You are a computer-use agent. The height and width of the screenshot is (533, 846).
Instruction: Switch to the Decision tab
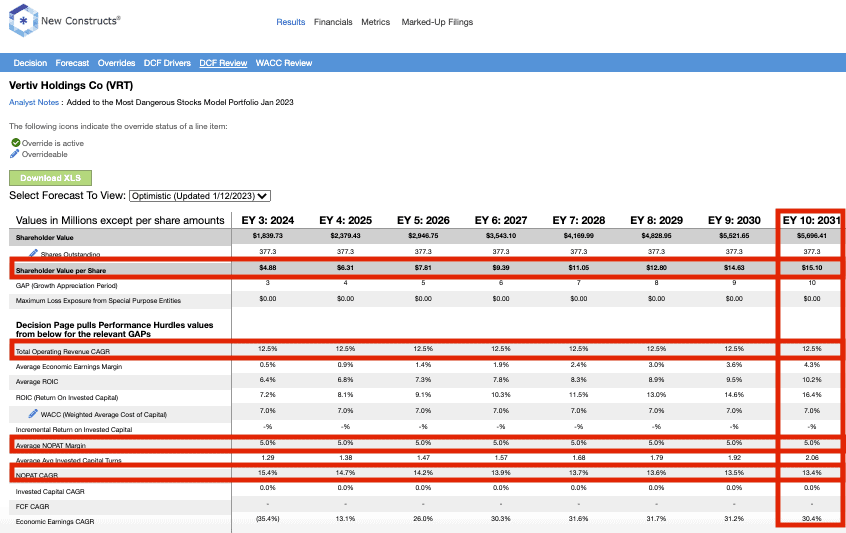tap(30, 63)
